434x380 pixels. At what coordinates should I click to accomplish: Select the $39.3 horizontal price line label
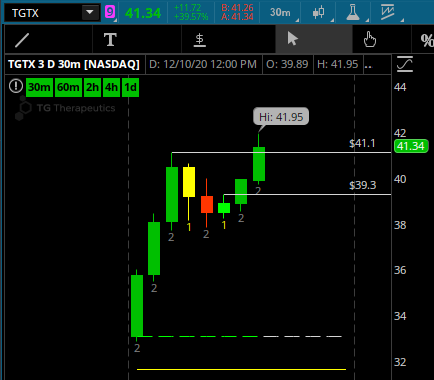pyautogui.click(x=362, y=185)
